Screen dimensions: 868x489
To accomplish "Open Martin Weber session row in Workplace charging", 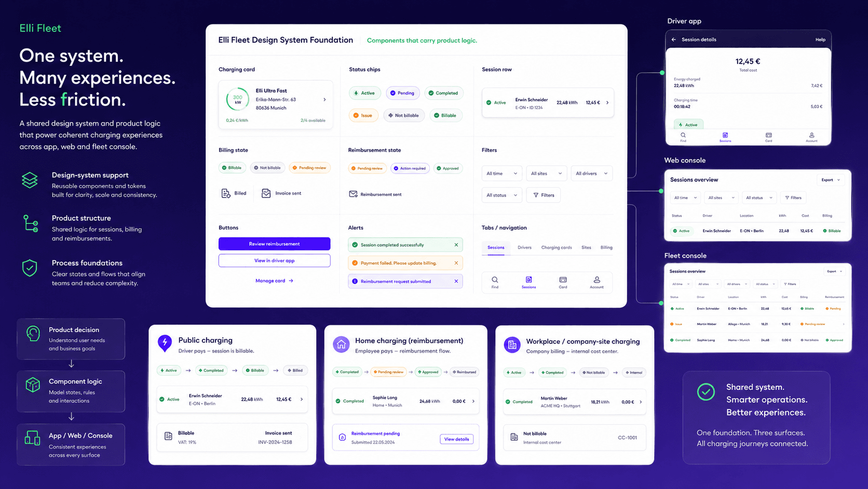I will click(x=575, y=402).
